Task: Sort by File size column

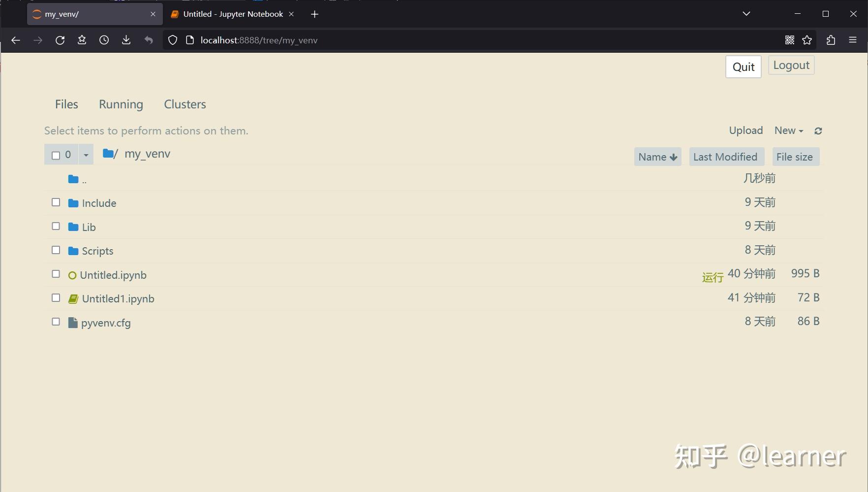Action: click(x=795, y=157)
